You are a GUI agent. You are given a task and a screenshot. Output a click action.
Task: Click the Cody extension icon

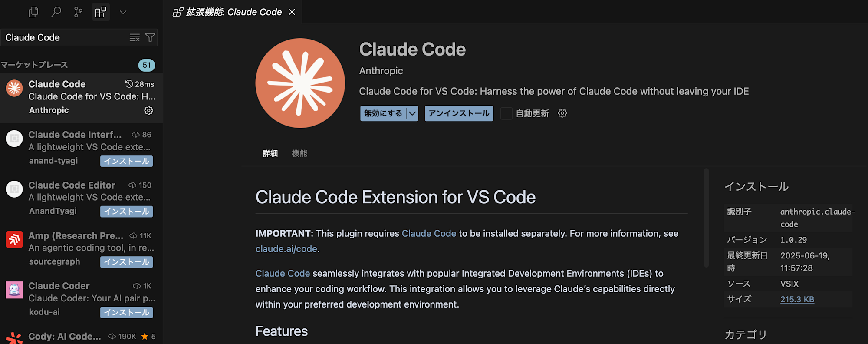click(14, 338)
